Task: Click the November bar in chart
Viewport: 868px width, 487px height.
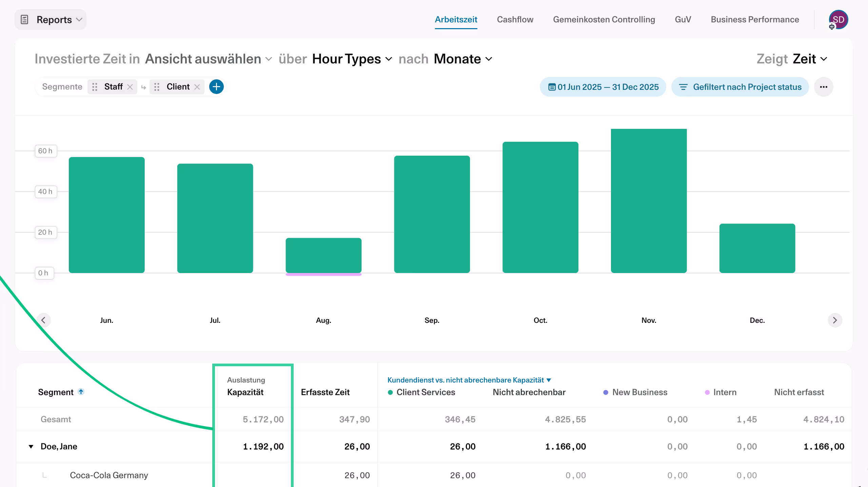Action: pos(649,201)
